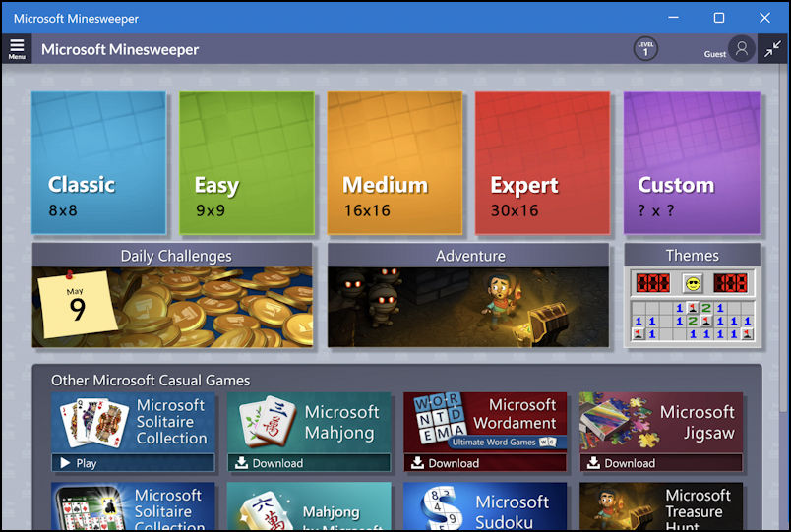
Task: Click the Microsoft Minesweeper header title
Action: click(120, 49)
